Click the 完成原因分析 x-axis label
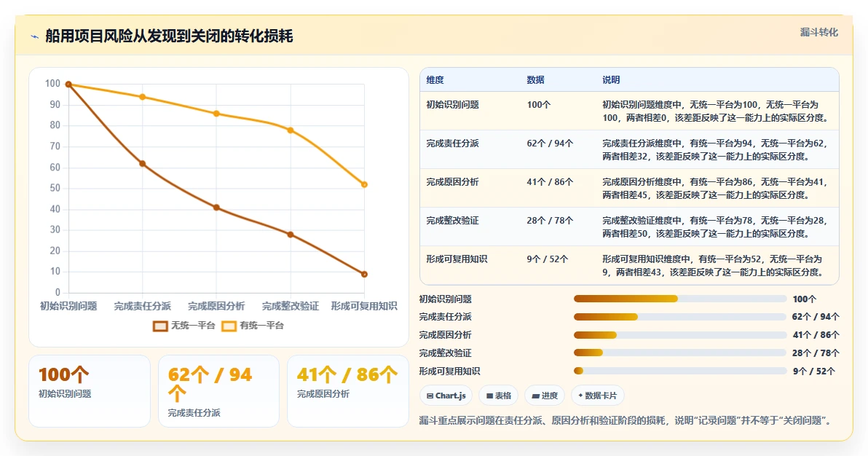Viewport: 868px width, 456px height. pyautogui.click(x=216, y=306)
